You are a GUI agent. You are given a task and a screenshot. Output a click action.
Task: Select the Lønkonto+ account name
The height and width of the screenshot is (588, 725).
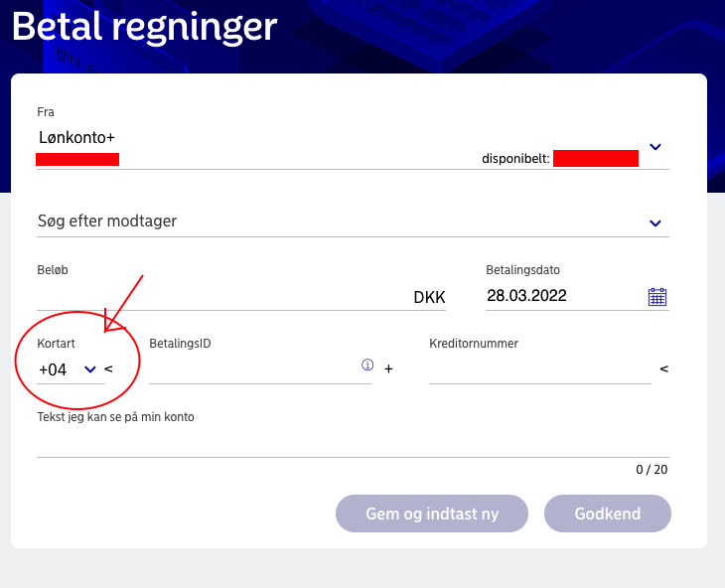76,137
